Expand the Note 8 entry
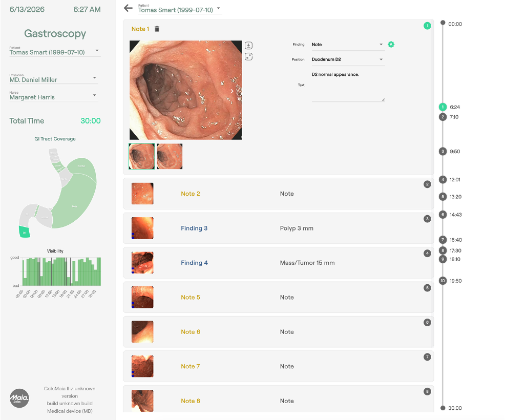 278,398
